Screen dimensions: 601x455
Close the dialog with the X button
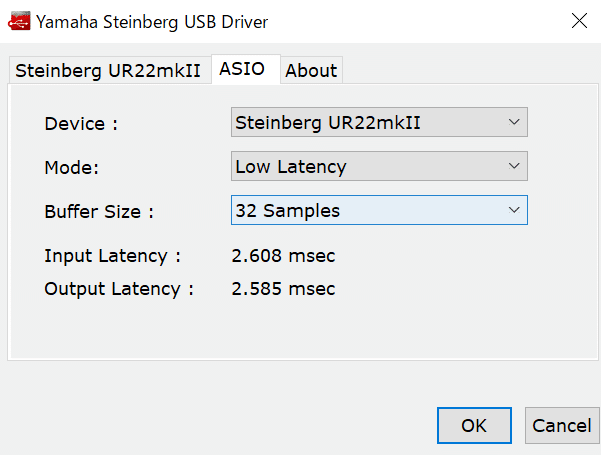[x=579, y=21]
